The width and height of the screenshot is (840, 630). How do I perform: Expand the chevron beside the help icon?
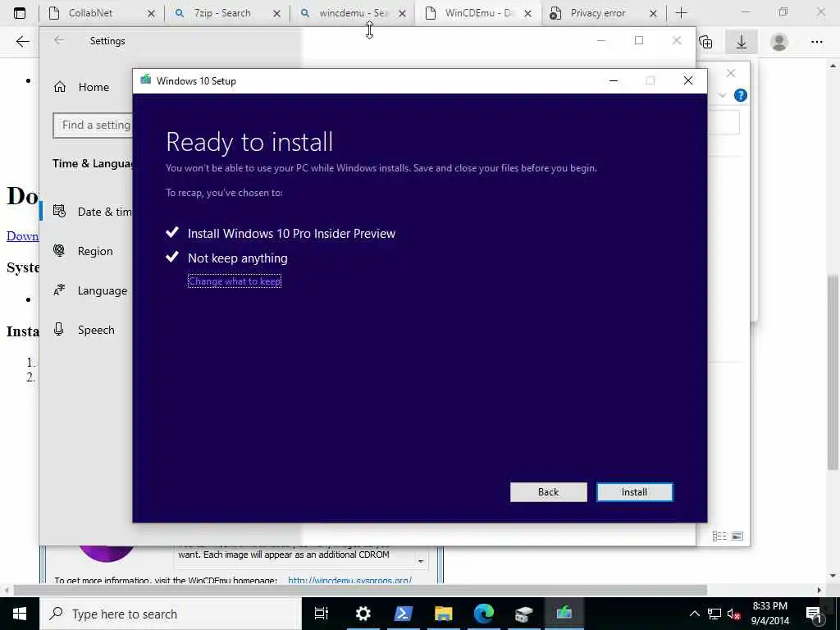point(722,95)
